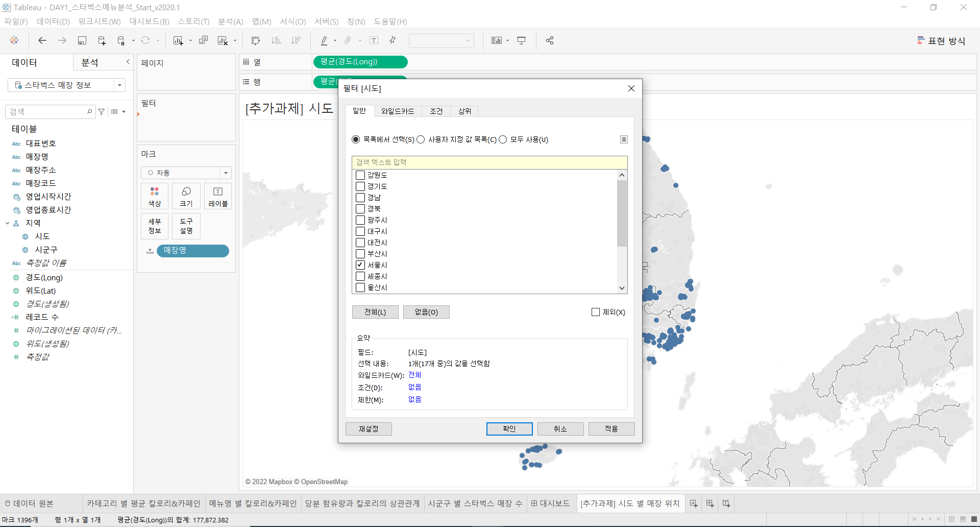
Task: Open the 크기 size mark card
Action: click(186, 196)
